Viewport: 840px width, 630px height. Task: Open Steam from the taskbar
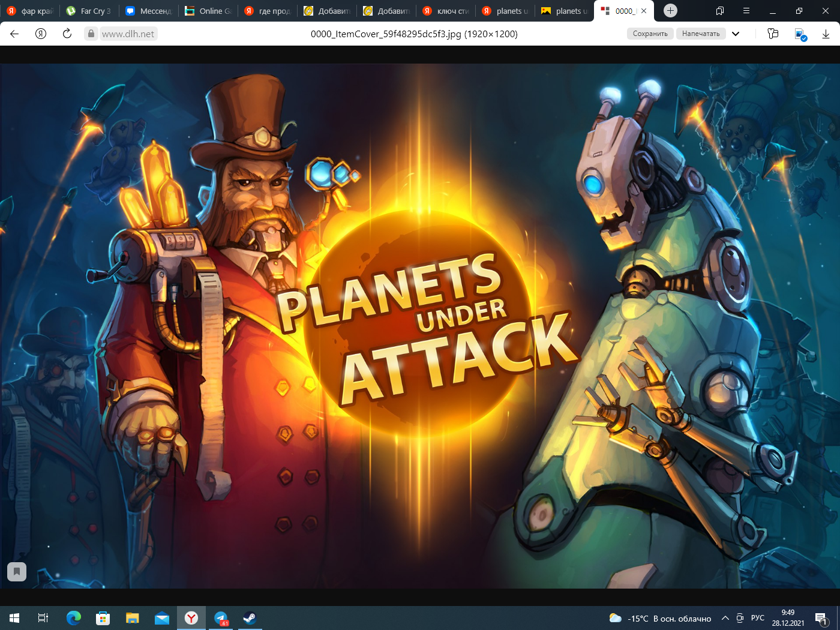[x=250, y=618]
